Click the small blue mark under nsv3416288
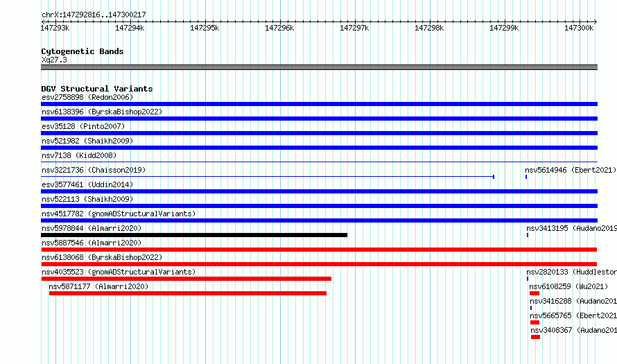This screenshot has height=364, width=617. (531, 308)
